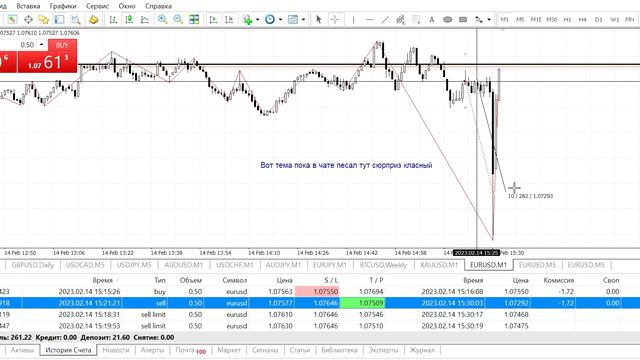The width and height of the screenshot is (640, 360).
Task: Open the Strategy Tester magnifier icon
Action: [x=76, y=19]
